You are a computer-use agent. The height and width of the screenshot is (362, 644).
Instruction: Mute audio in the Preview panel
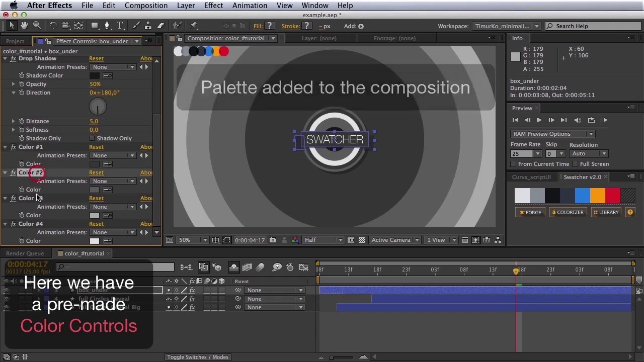point(578,120)
